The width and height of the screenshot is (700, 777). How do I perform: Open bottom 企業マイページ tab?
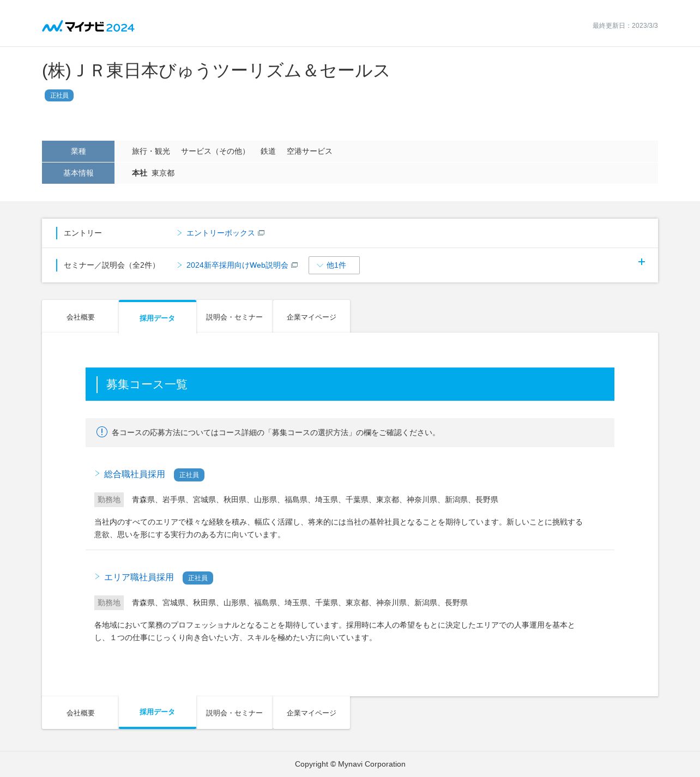[x=311, y=713]
